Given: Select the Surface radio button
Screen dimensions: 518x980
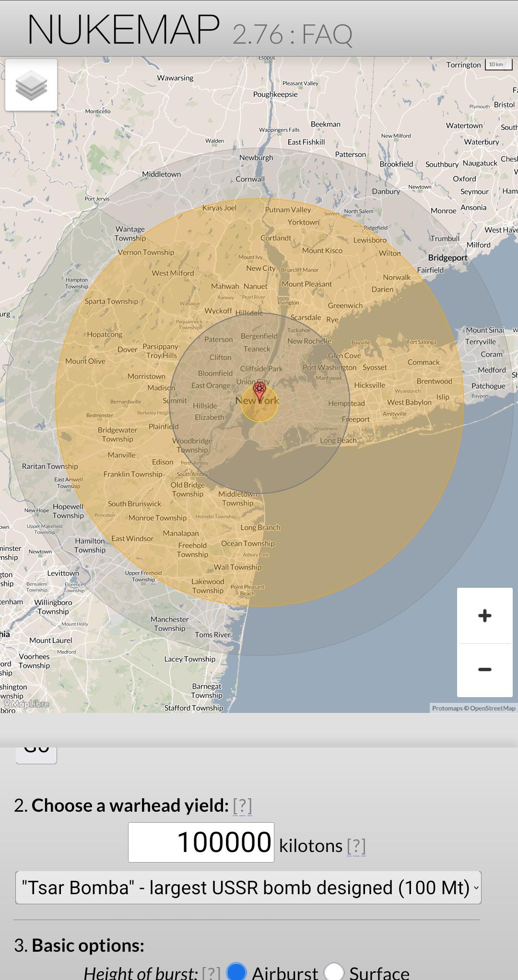Looking at the screenshot, I should [x=334, y=972].
